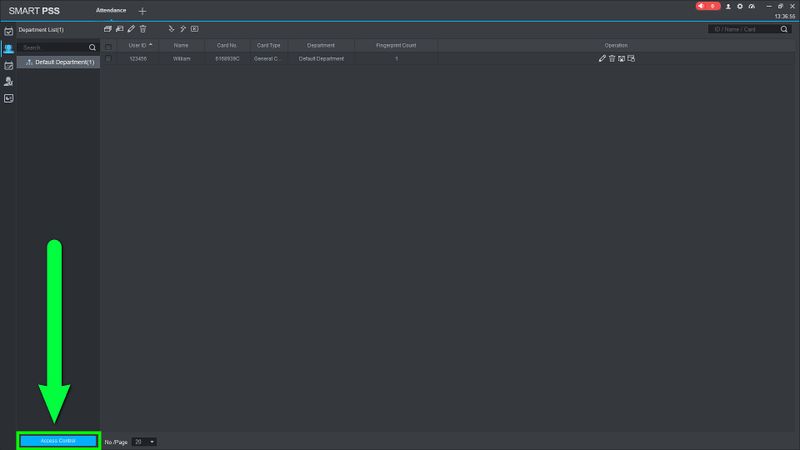Image resolution: width=800 pixels, height=450 pixels.
Task: Delete William using the row trash icon
Action: click(612, 59)
